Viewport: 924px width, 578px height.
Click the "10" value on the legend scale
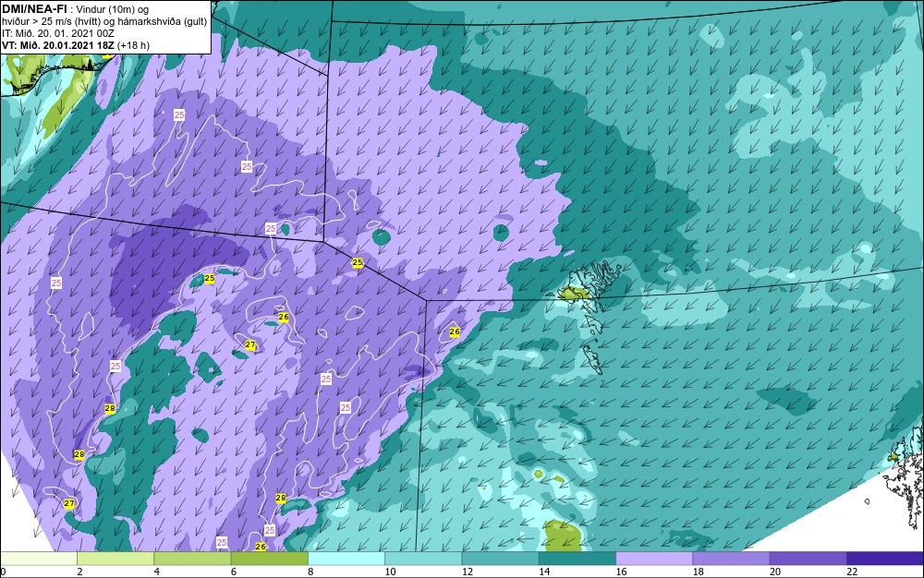point(390,572)
